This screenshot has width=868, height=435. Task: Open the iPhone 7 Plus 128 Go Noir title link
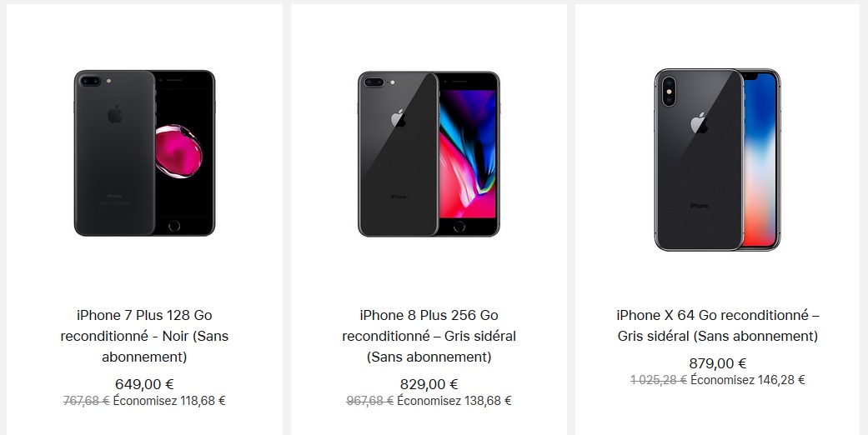144,336
